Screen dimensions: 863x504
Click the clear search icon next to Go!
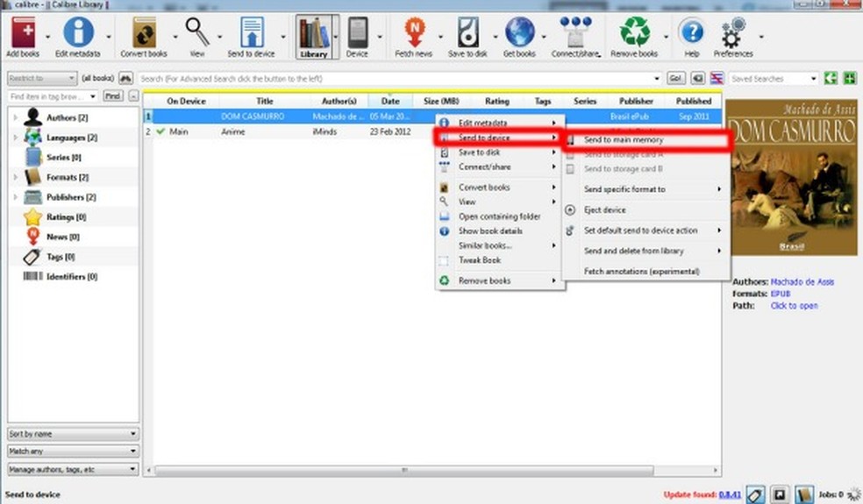click(698, 78)
